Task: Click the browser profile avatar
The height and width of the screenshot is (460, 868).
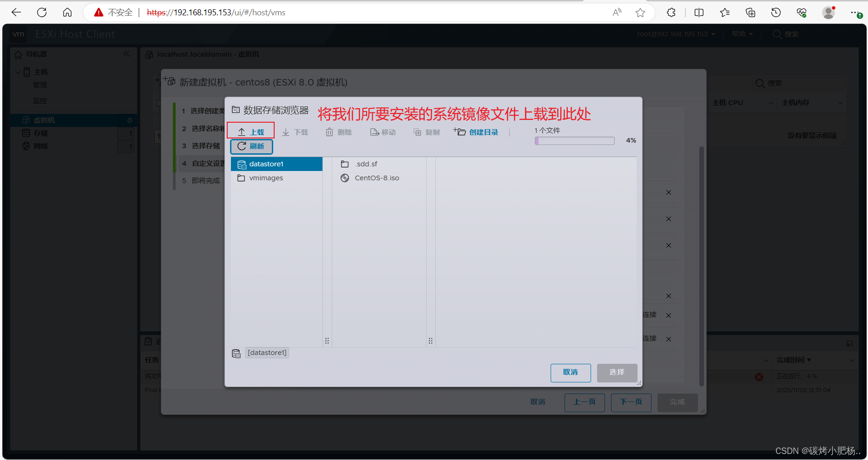Action: (829, 13)
